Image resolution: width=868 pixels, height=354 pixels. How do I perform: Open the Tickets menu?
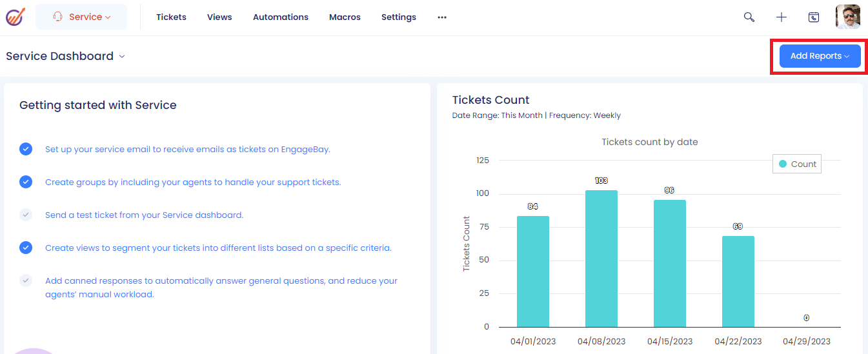[171, 17]
